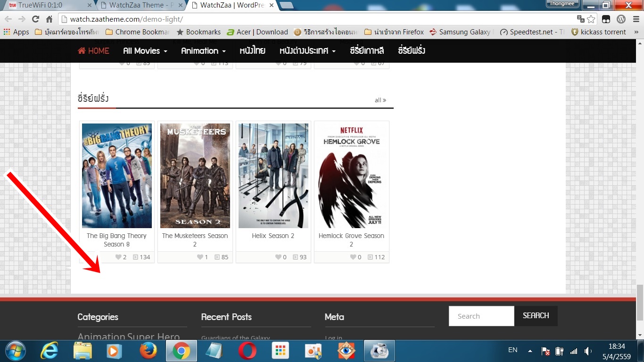Expand the Animation dropdown menu

(203, 51)
